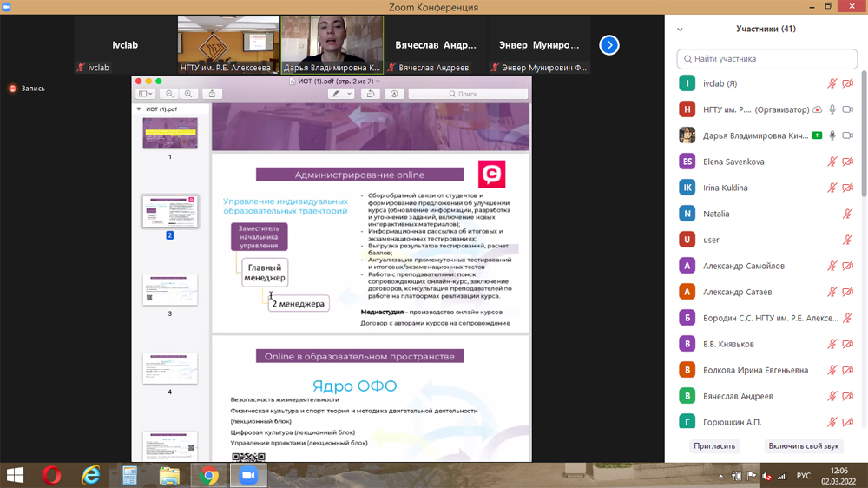This screenshot has width=868, height=488.
Task: Click muted mic icon for Бородин С.С.
Action: [x=847, y=318]
